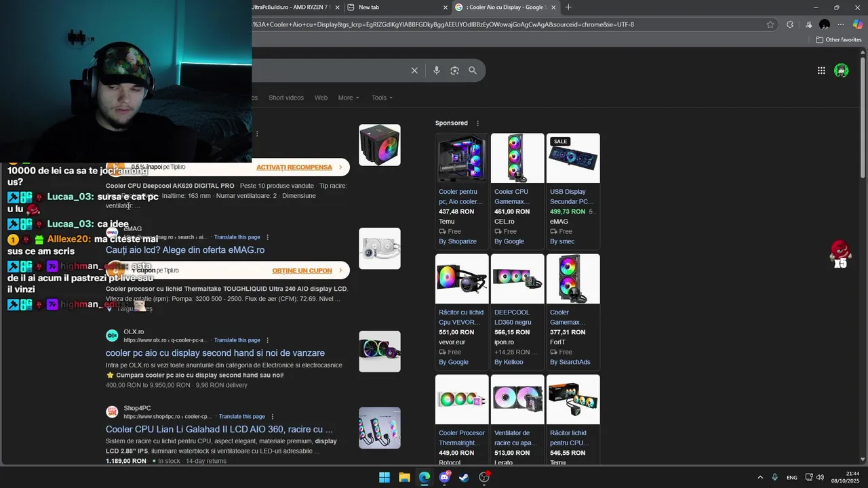Open Edge settings and more menu

coord(842,24)
